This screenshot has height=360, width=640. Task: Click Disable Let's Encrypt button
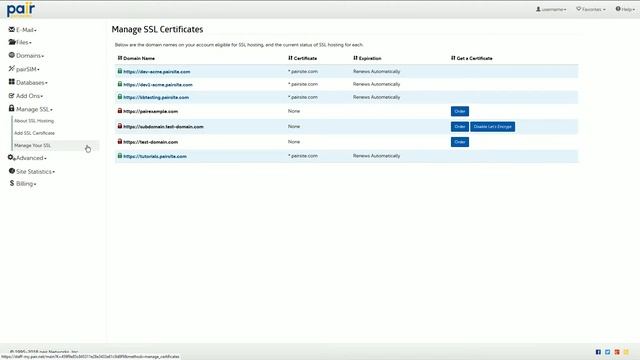[493, 127]
